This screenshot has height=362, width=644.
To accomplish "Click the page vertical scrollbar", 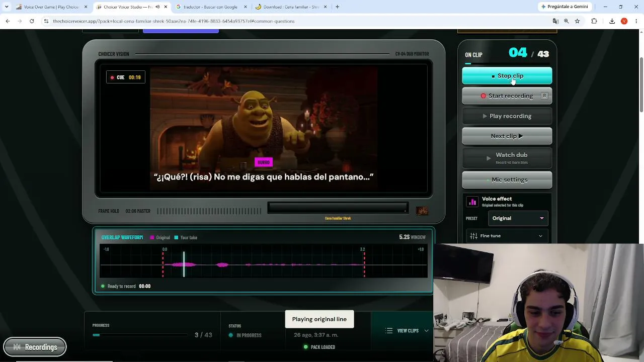I will [x=641, y=85].
